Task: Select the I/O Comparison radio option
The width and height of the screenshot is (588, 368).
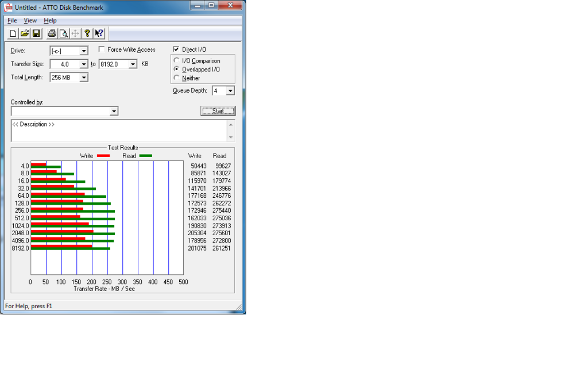Action: click(x=176, y=61)
